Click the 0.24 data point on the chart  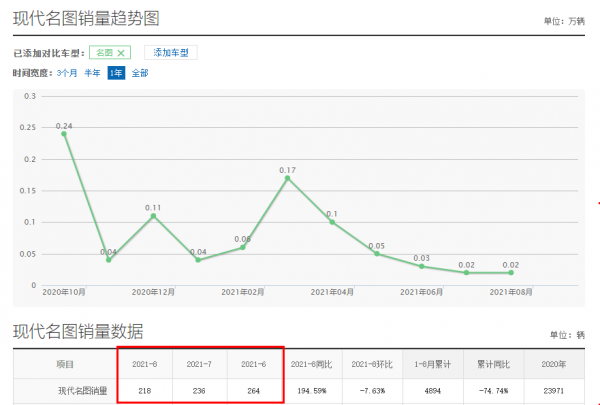64,133
